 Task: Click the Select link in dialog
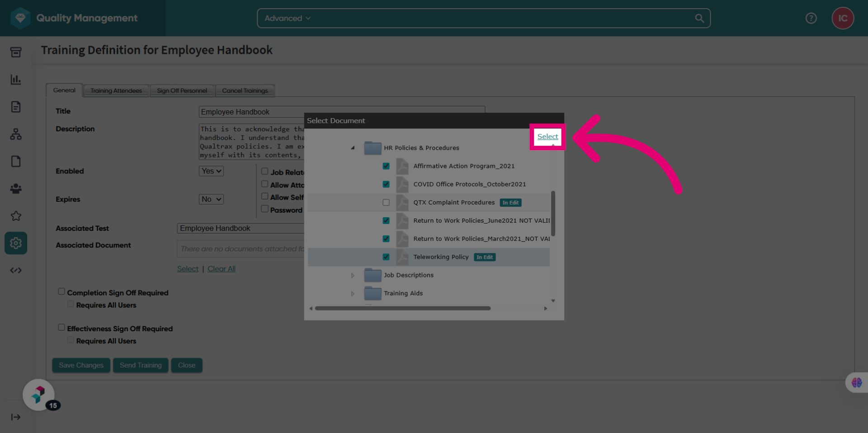coord(547,137)
